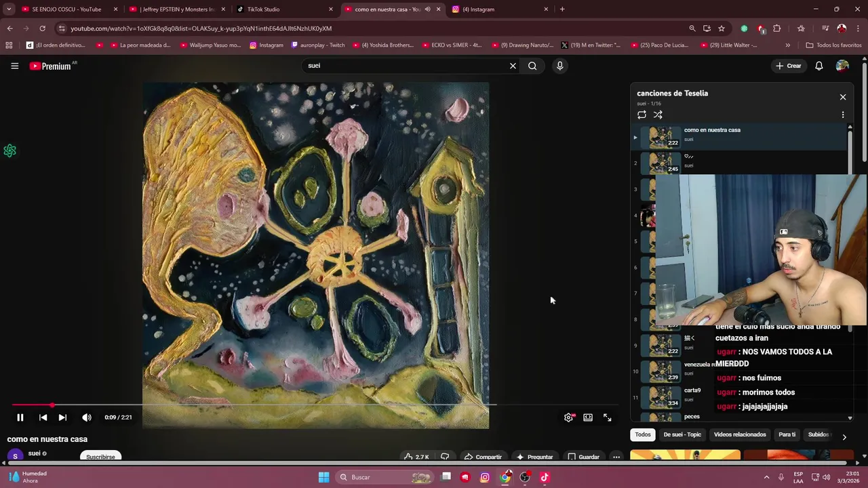Toggle playlist loop button
This screenshot has width=868, height=488.
(642, 115)
